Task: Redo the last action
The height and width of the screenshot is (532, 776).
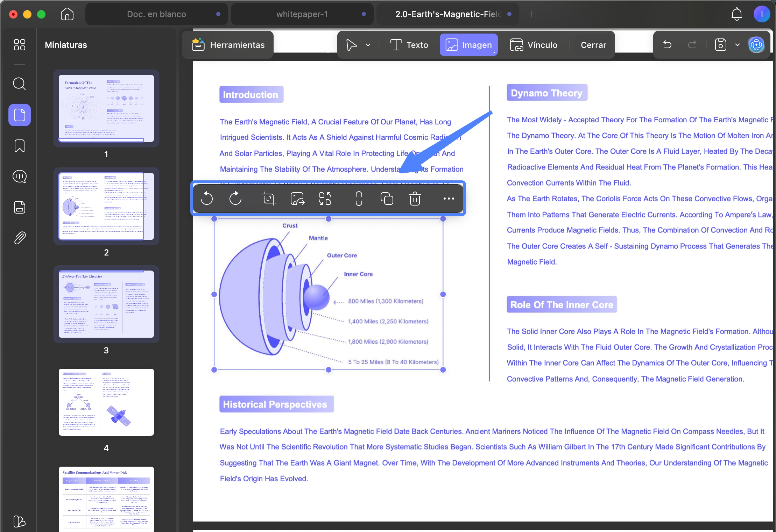Action: tap(692, 45)
